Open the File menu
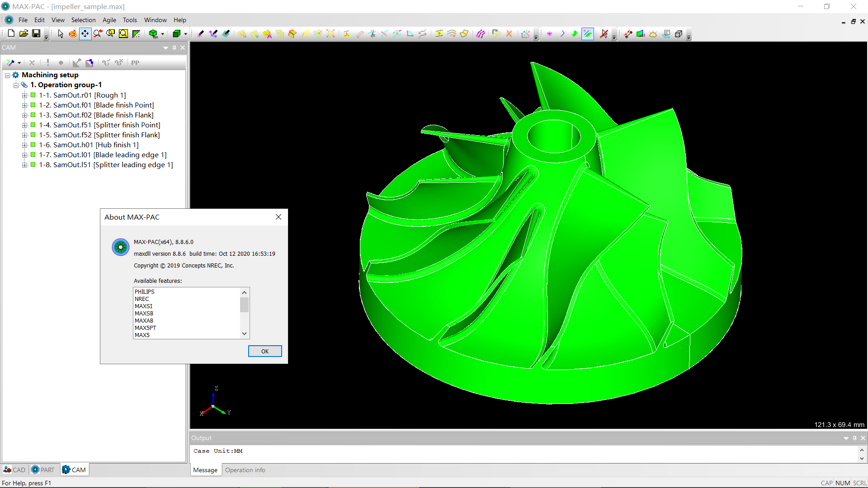Screen dimensions: 868x488 tap(23, 20)
